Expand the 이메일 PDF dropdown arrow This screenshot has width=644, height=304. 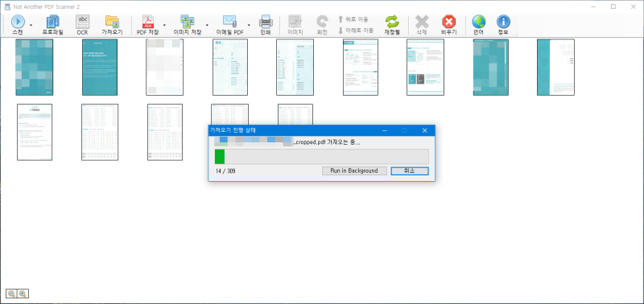pos(250,25)
